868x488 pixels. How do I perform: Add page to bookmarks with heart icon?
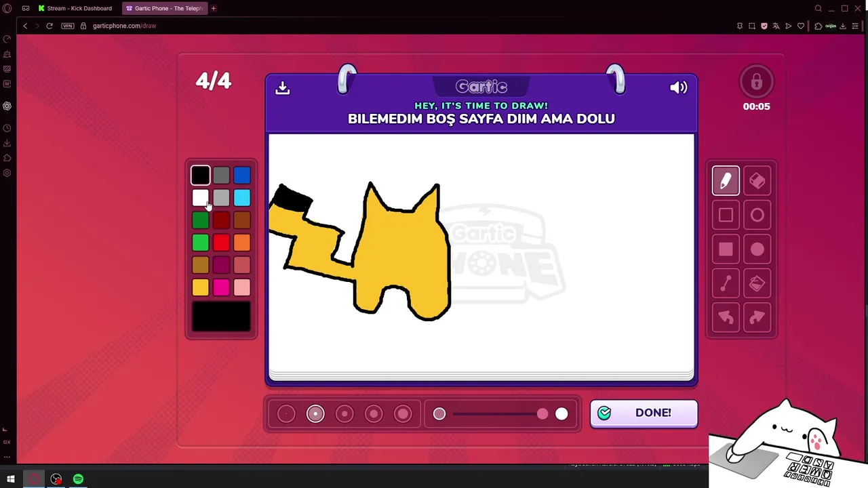[801, 26]
